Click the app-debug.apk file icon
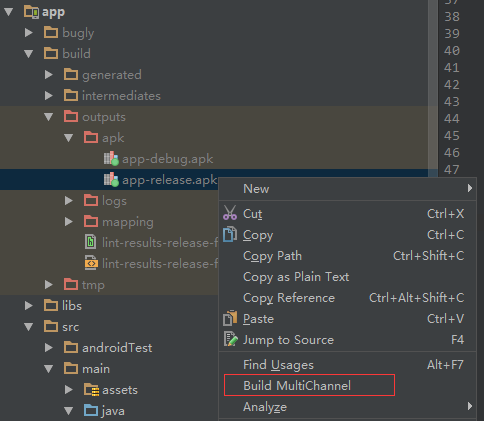The height and width of the screenshot is (421, 484). [111, 159]
